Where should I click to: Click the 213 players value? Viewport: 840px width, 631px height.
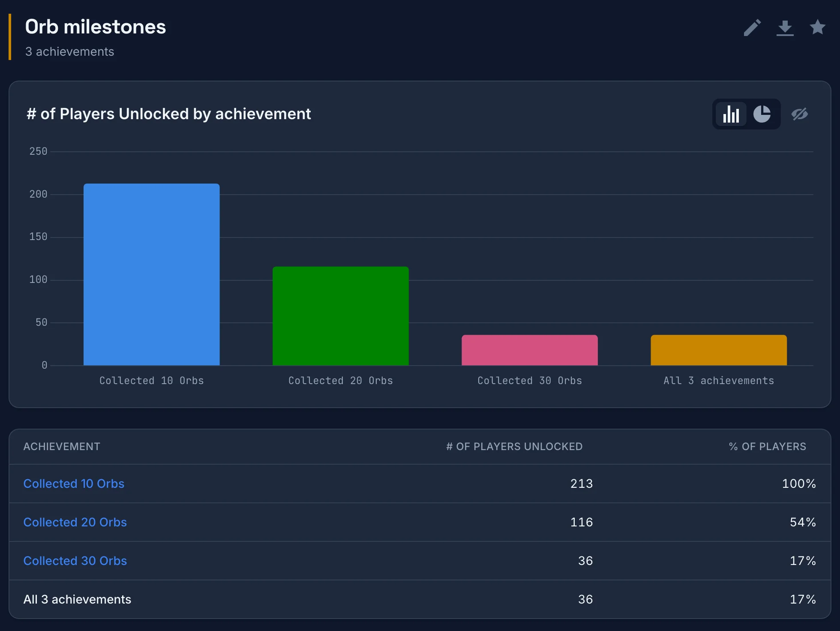click(x=582, y=484)
